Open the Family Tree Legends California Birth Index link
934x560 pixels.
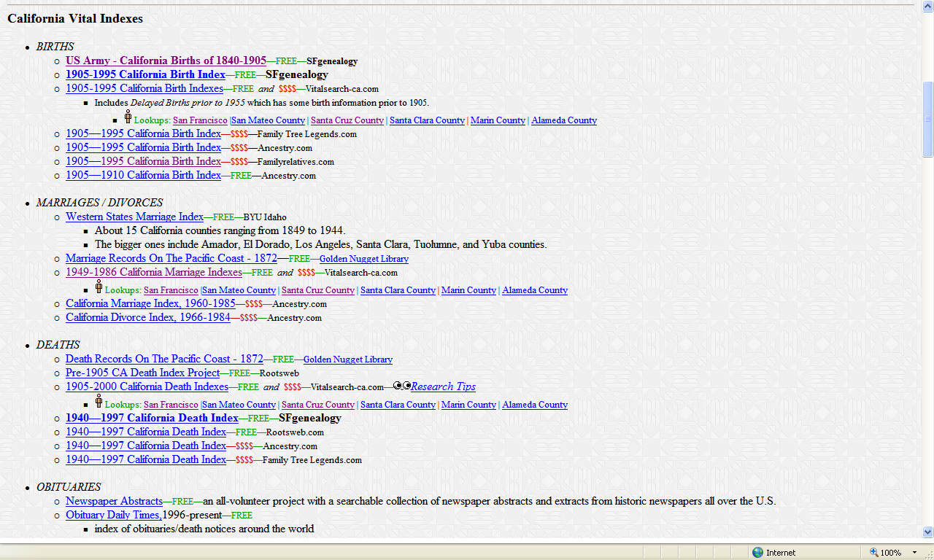(x=143, y=133)
